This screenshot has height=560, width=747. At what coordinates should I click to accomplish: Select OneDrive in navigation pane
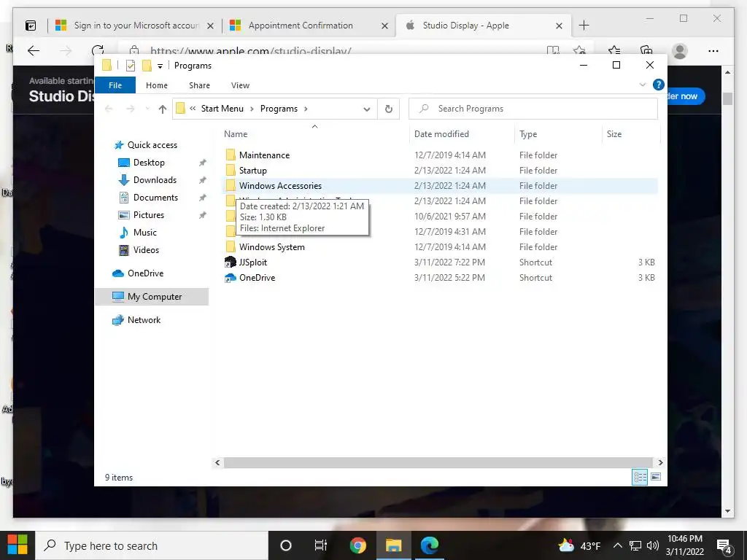[145, 273]
